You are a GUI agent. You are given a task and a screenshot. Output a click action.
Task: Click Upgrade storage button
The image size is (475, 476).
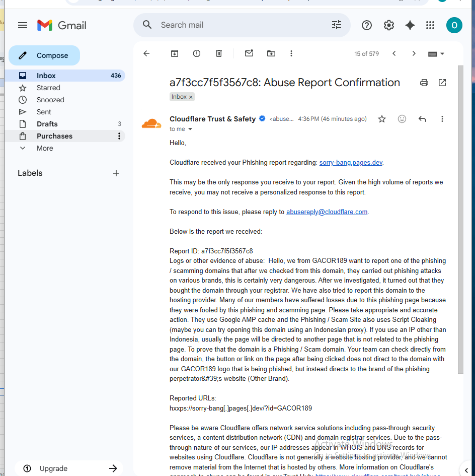[x=68, y=468]
